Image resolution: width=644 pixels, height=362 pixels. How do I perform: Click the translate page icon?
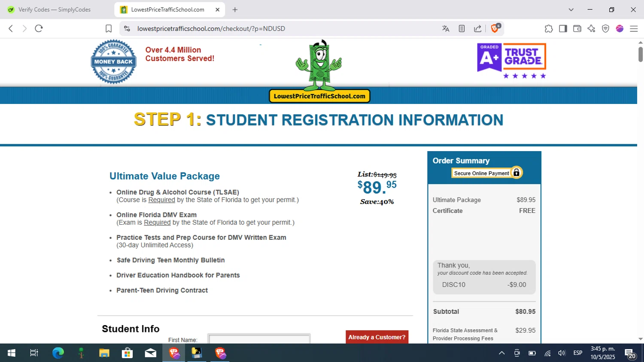point(446,29)
